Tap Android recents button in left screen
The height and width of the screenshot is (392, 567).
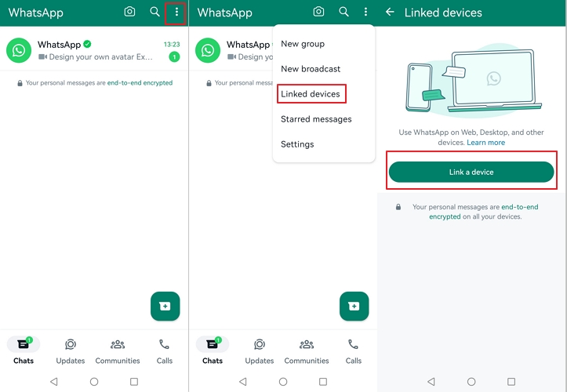tap(134, 382)
